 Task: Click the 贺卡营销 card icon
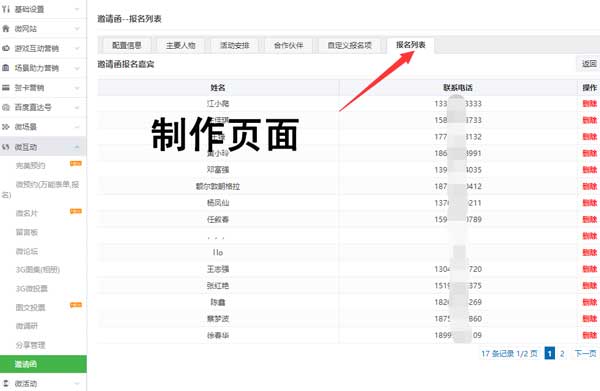point(6,88)
